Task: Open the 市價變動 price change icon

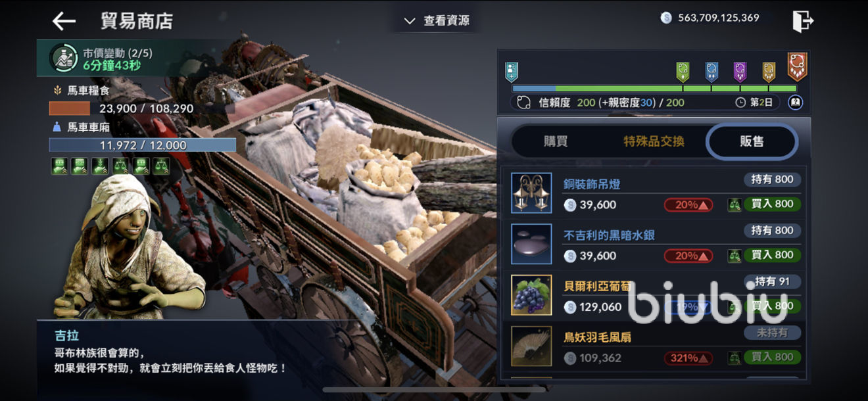Action: pyautogui.click(x=64, y=59)
